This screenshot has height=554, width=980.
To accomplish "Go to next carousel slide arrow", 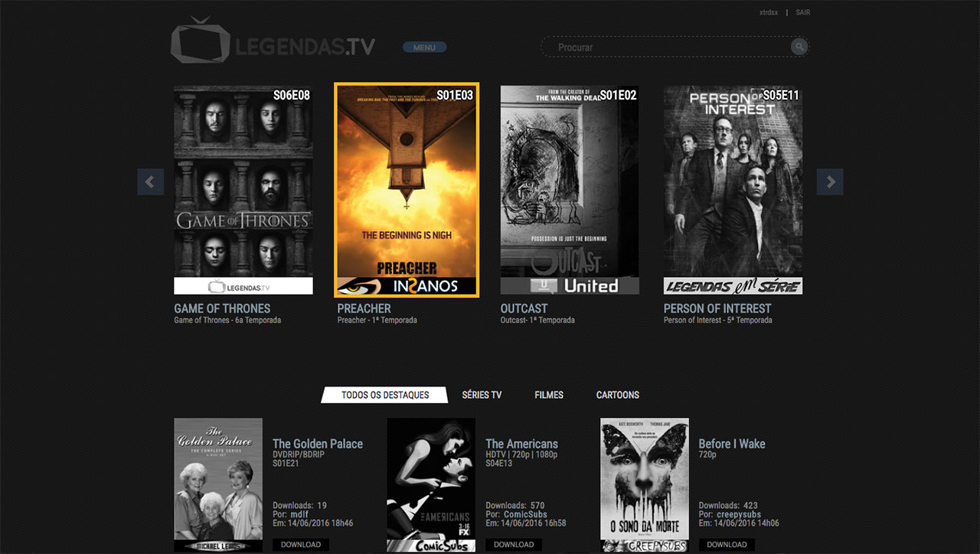I will pyautogui.click(x=830, y=182).
